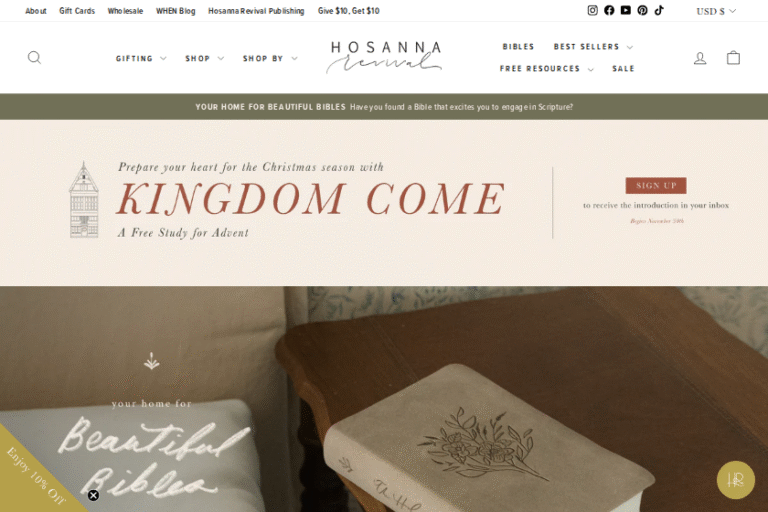Open the TikTok icon link
The width and height of the screenshot is (768, 512).
click(x=659, y=10)
